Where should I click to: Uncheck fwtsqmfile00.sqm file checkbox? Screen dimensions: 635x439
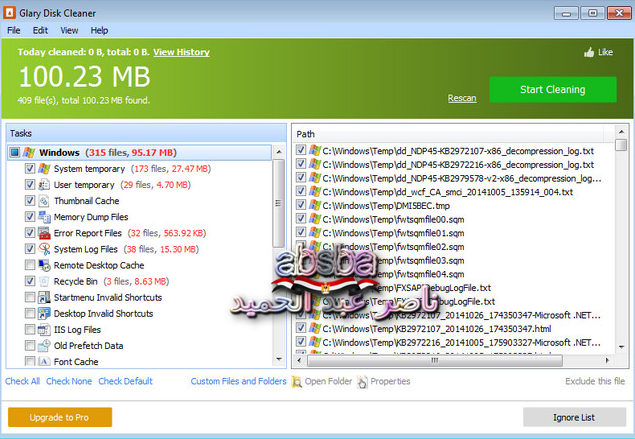[300, 219]
